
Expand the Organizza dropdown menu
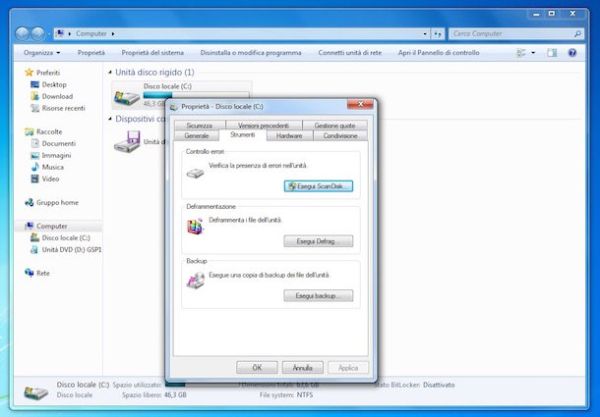[x=42, y=52]
